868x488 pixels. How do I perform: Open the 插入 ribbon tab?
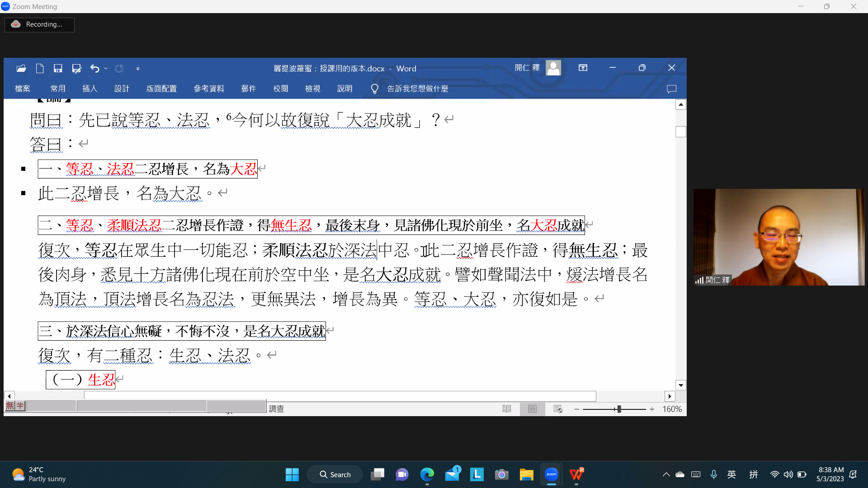pyautogui.click(x=90, y=89)
